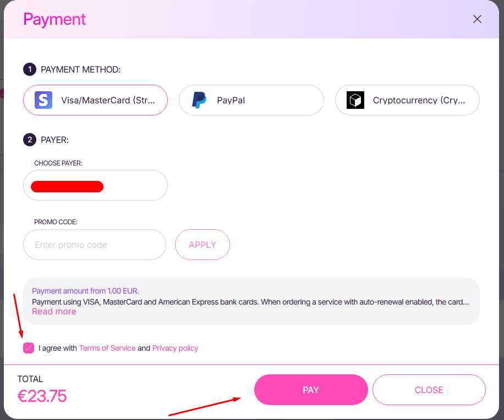Apply the promo code
The width and height of the screenshot is (504, 420).
[202, 245]
